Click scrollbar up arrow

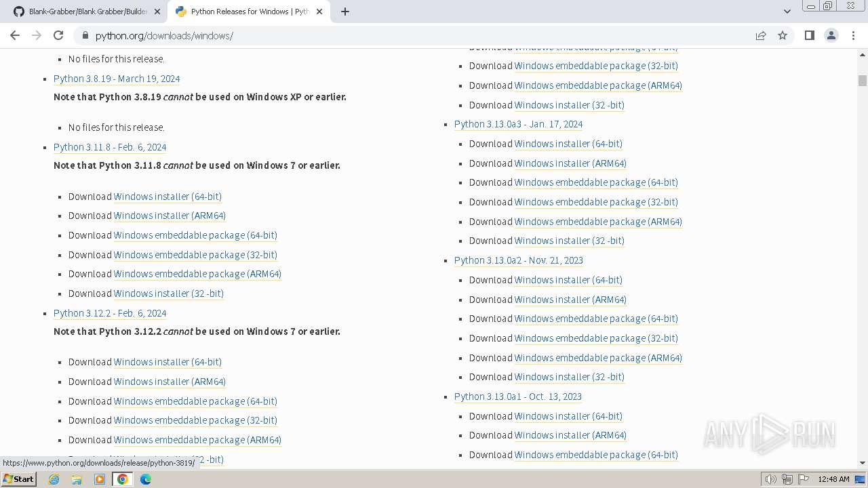(863, 54)
